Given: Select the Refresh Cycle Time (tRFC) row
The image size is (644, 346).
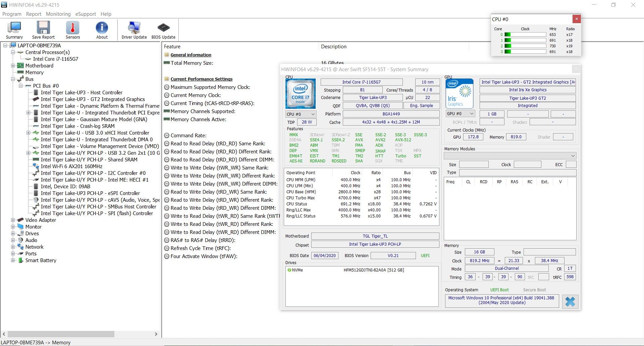Looking at the screenshot, I should click(201, 248).
